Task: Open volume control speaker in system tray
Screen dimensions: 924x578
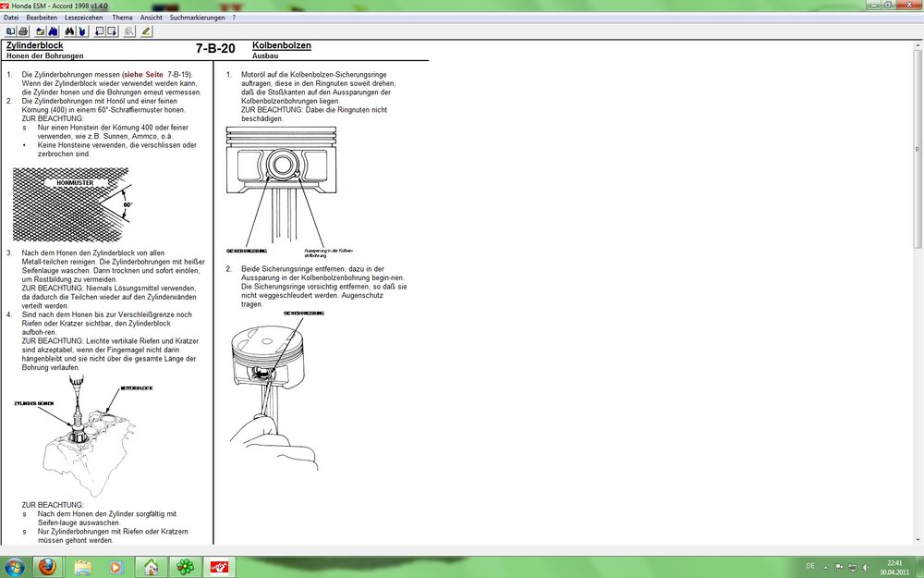Action: (x=866, y=566)
